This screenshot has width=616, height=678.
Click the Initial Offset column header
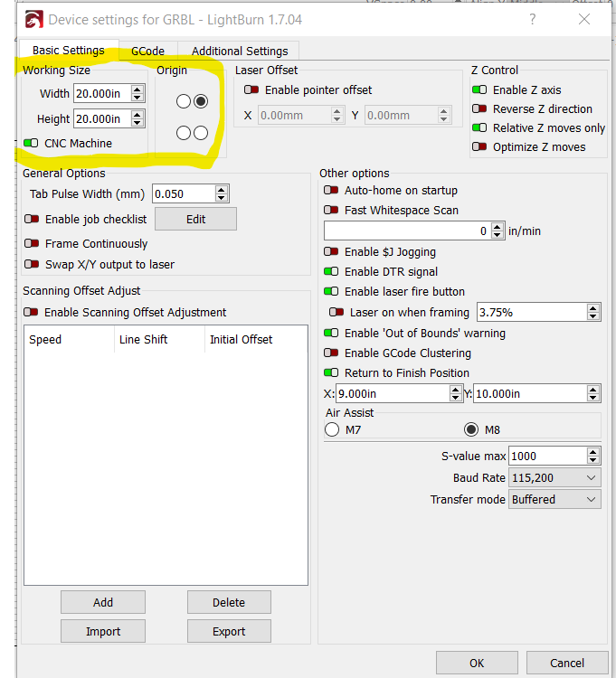pos(256,339)
